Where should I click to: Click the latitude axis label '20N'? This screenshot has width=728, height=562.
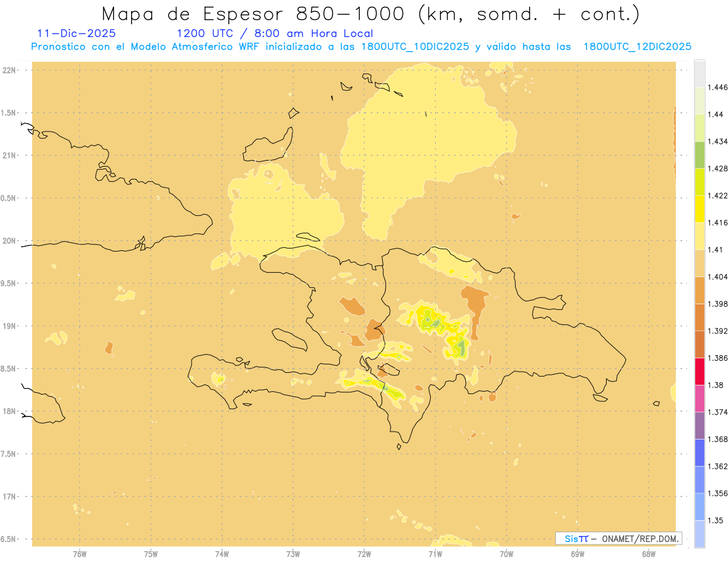[x=10, y=241]
